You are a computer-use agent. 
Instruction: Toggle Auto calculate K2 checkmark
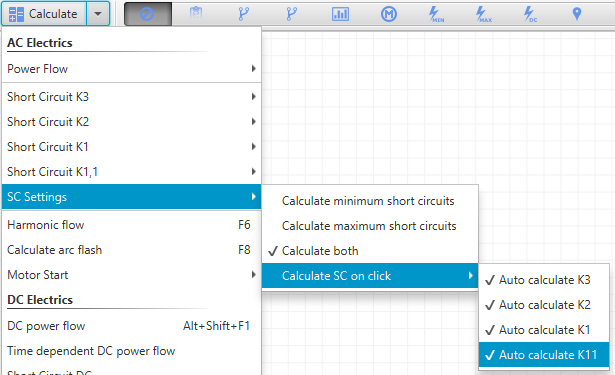544,305
